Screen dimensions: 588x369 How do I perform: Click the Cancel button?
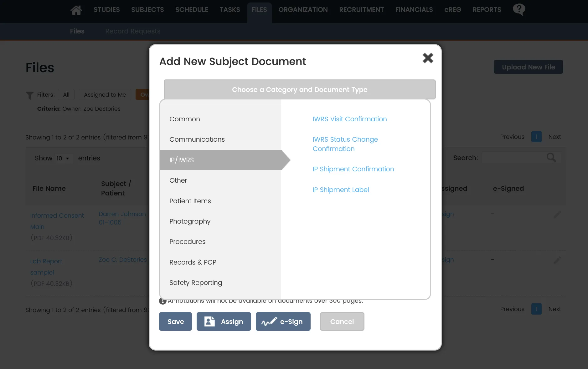342,321
